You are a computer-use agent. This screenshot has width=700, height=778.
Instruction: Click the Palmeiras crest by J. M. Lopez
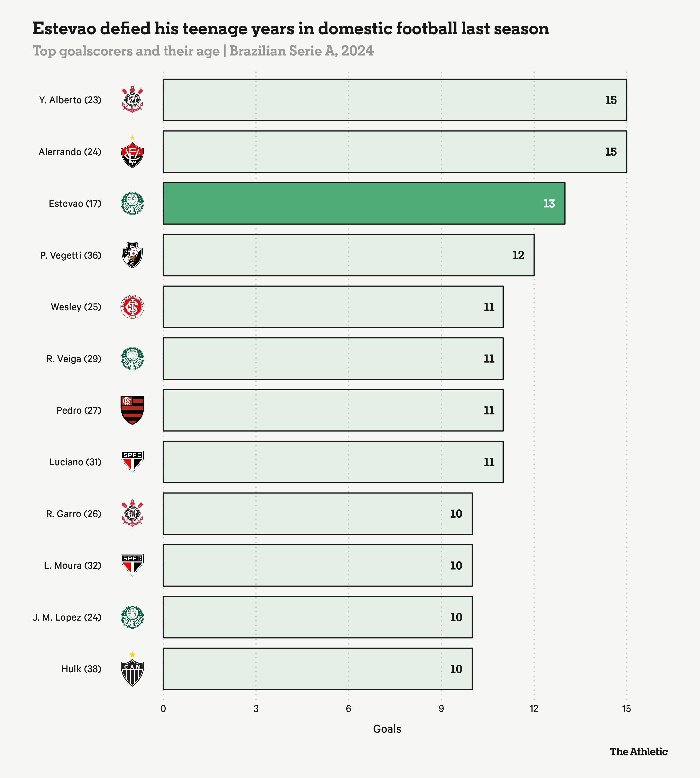[x=132, y=617]
